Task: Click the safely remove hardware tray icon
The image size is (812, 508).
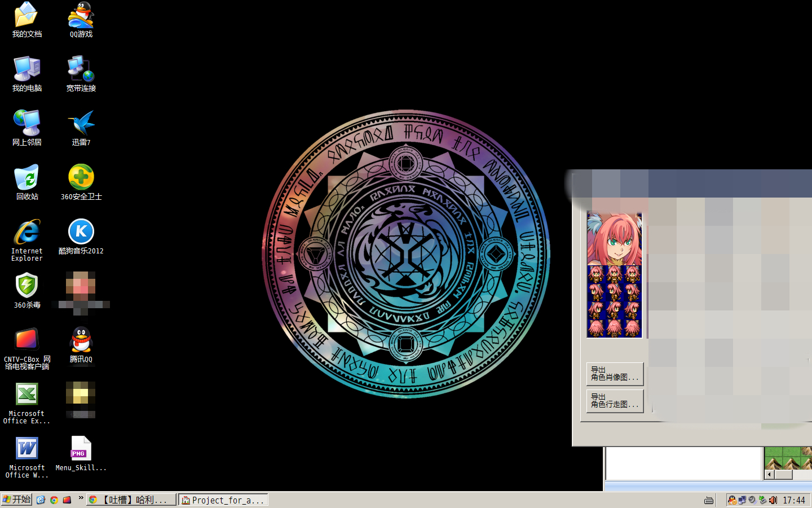Action: (762, 500)
